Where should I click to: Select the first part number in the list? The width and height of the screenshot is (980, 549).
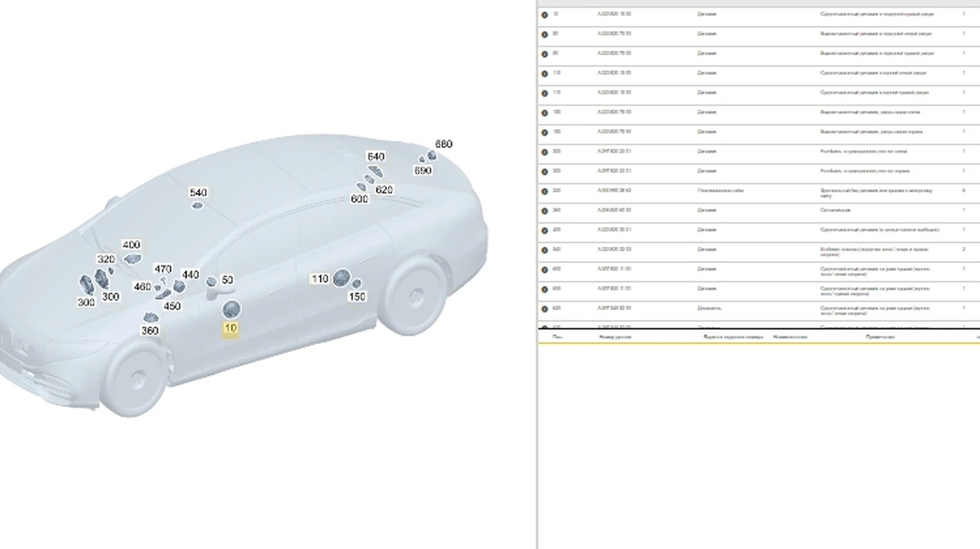click(614, 14)
